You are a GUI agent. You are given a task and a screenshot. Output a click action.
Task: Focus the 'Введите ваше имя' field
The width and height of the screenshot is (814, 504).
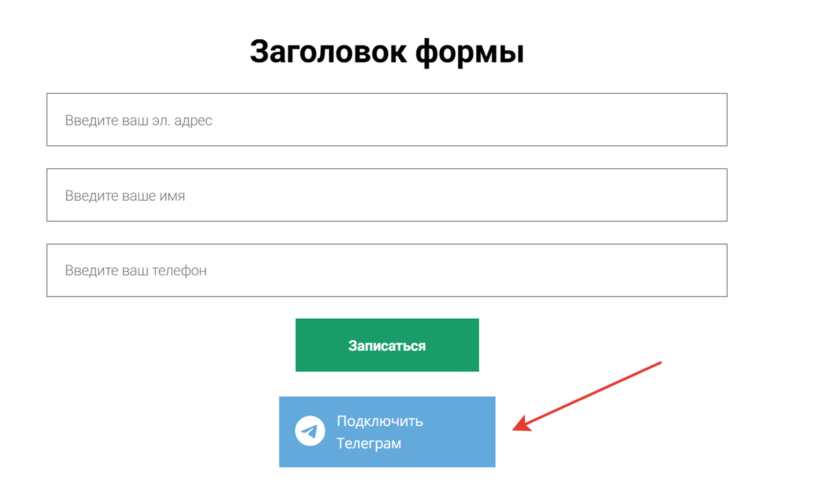[387, 195]
